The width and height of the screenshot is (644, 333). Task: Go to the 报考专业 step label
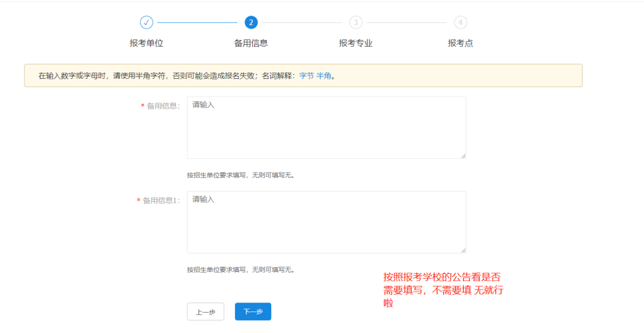356,43
